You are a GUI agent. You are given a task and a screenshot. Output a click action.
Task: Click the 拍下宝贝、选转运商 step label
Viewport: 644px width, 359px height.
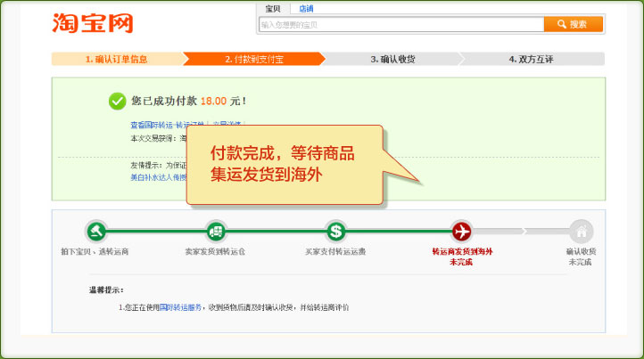coord(95,251)
